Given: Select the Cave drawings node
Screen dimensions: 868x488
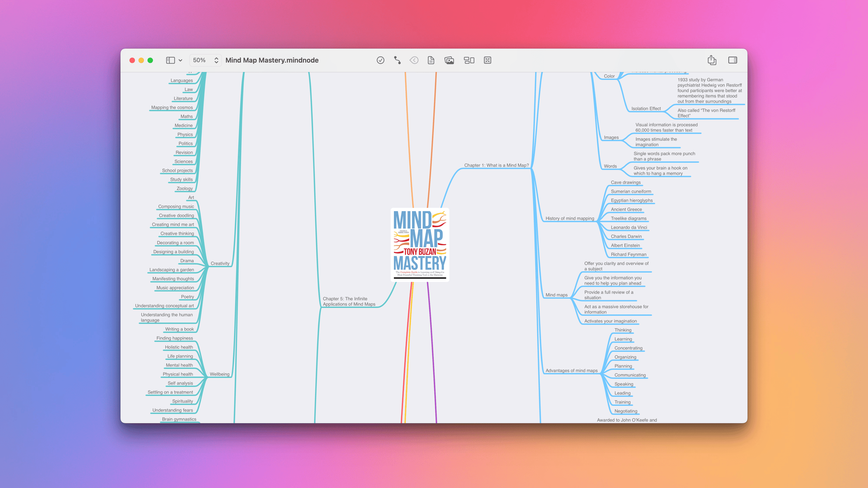Looking at the screenshot, I should point(626,183).
